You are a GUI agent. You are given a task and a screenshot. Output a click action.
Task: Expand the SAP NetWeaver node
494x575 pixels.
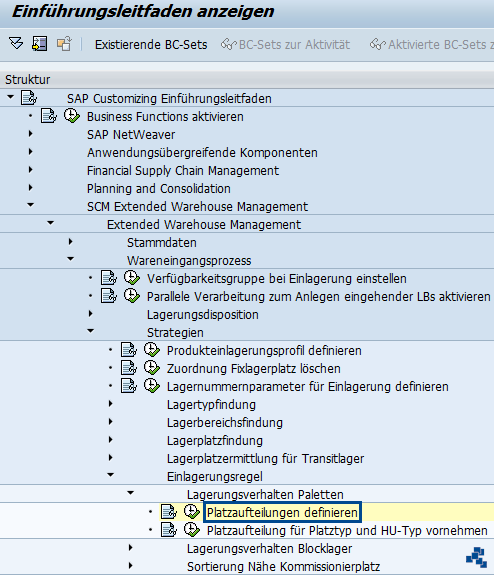30,134
